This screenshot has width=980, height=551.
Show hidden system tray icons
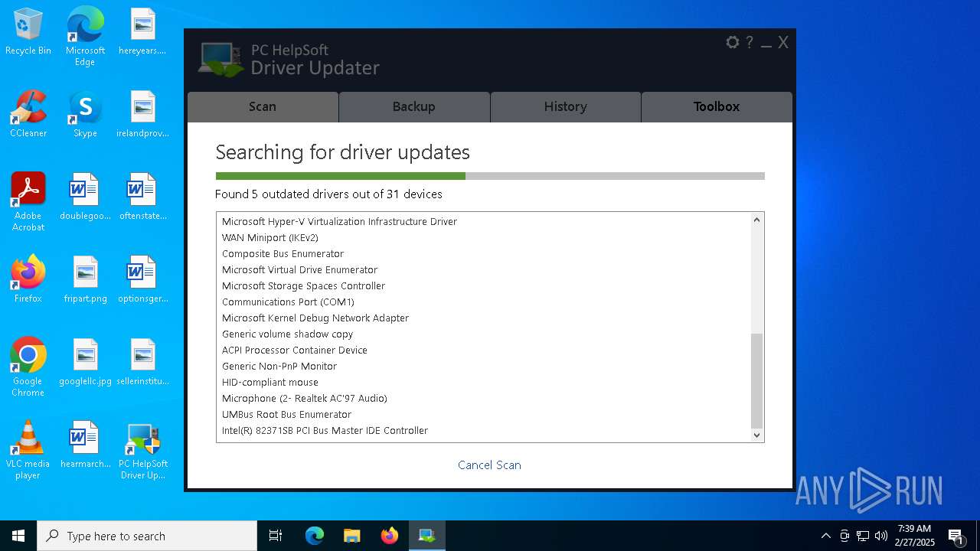click(825, 536)
